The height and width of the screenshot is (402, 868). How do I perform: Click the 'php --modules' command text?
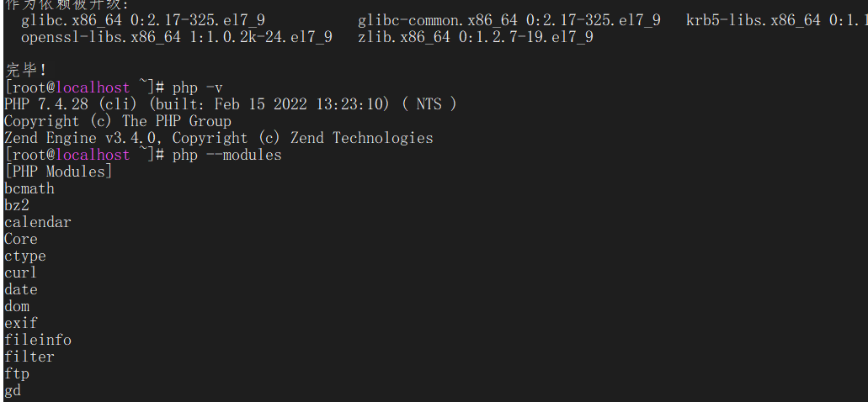tap(226, 155)
